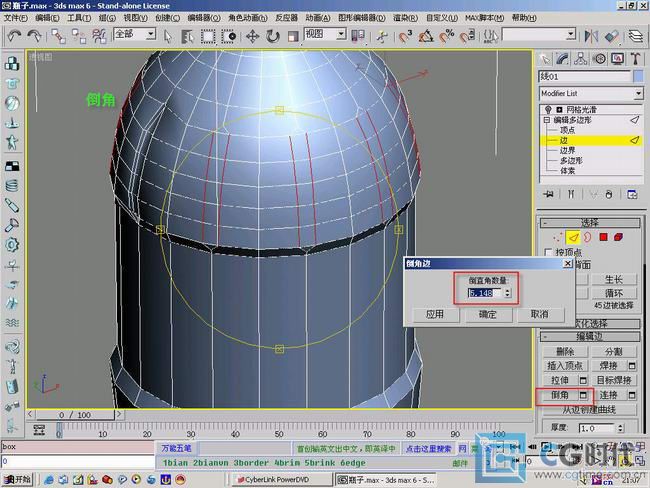650x488 pixels.
Task: Open the Align tool
Action: pyautogui.click(x=611, y=36)
